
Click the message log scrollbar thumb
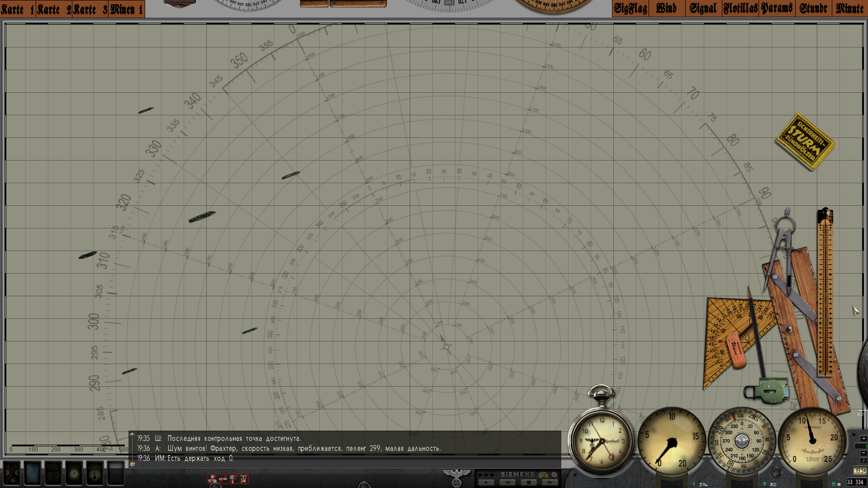[x=133, y=464]
